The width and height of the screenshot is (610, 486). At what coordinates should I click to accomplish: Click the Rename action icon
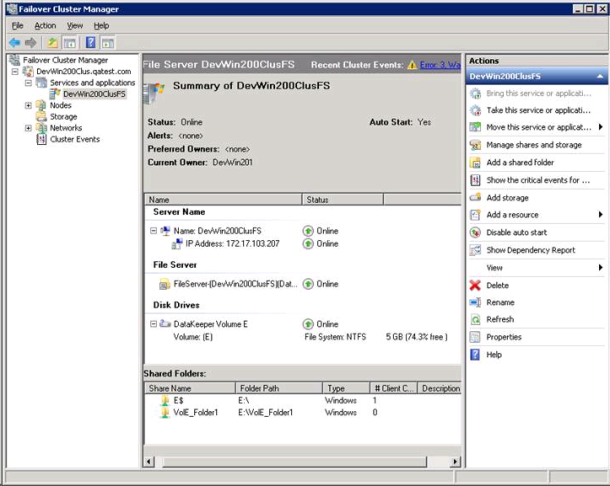475,302
